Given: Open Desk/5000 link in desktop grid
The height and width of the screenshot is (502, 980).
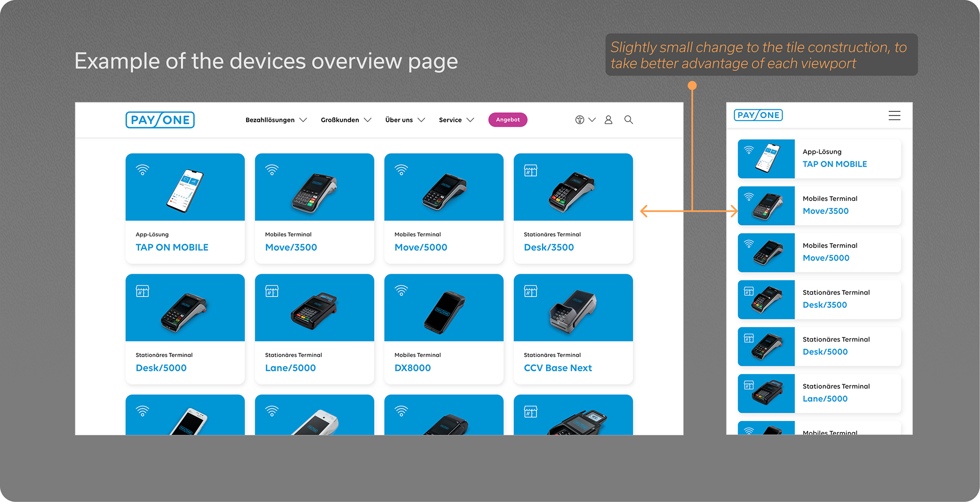Looking at the screenshot, I should click(161, 368).
